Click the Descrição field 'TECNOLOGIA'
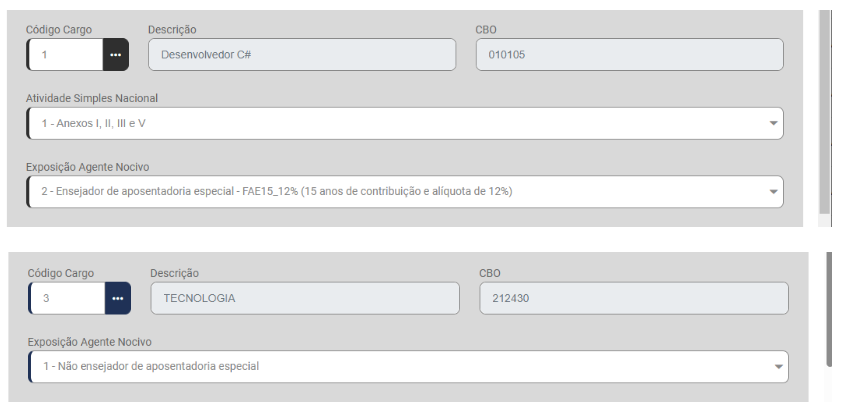 (x=304, y=298)
